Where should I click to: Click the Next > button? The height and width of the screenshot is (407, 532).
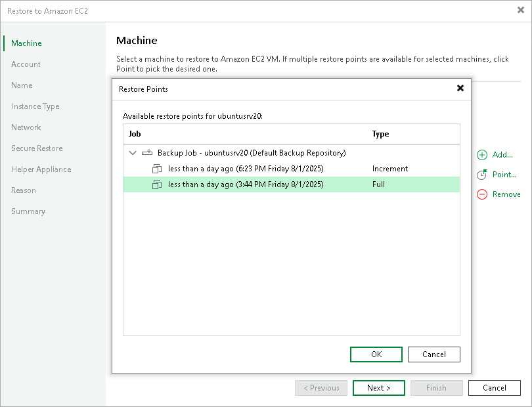pyautogui.click(x=379, y=388)
